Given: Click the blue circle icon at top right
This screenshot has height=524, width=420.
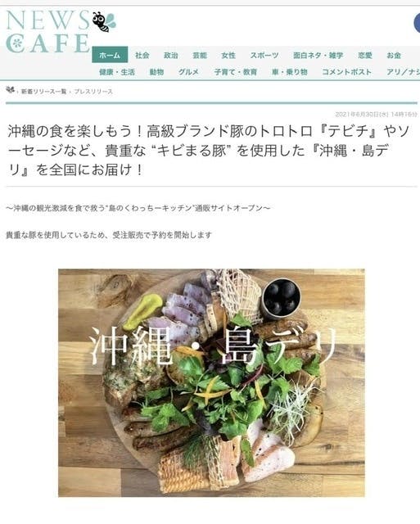Looking at the screenshot, I should point(417,24).
